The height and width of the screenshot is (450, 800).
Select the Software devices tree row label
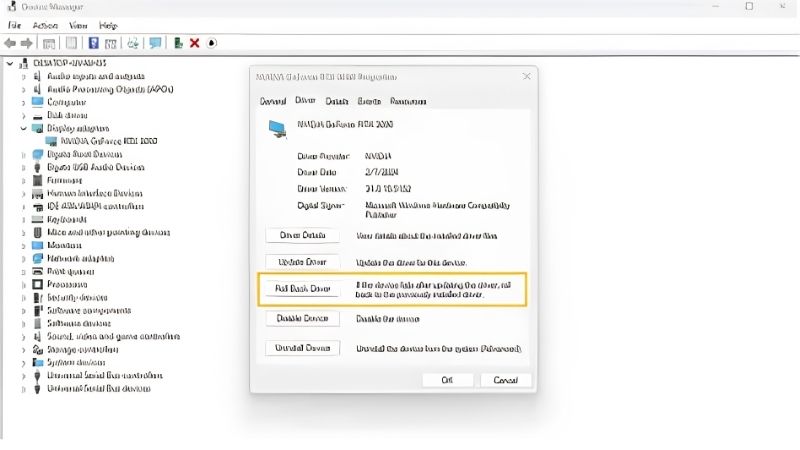(79, 323)
